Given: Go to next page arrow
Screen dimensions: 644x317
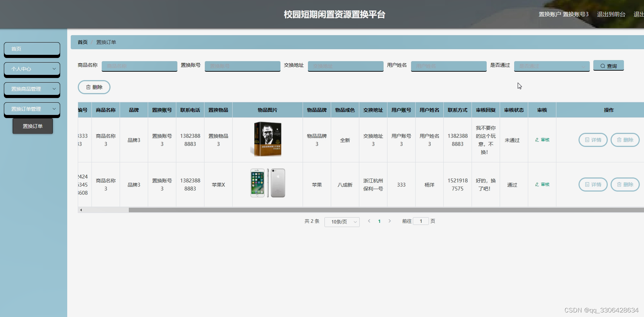Looking at the screenshot, I should tap(390, 221).
